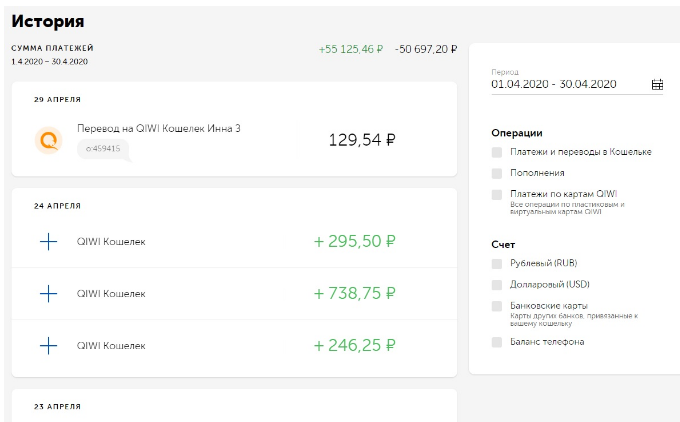Image resolution: width=680 pixels, height=422 pixels.
Task: Click the orange QIWI wallet logo icon
Action: tap(49, 141)
